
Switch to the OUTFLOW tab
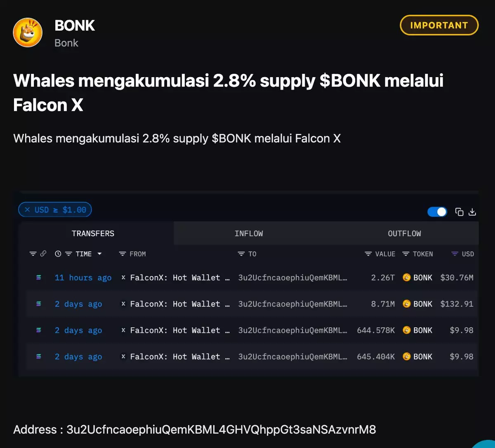point(404,233)
